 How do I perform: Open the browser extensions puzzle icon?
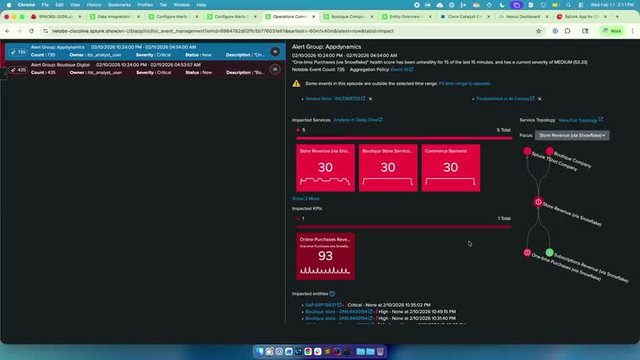(x=568, y=31)
